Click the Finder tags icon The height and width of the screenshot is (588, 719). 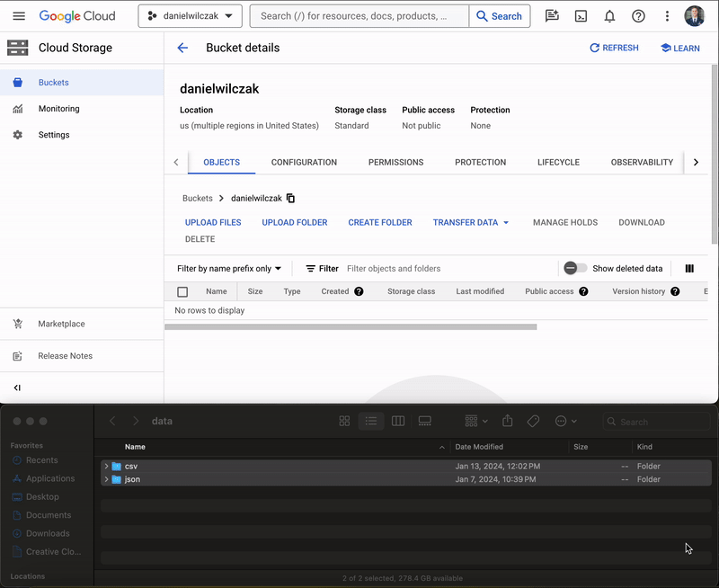533,421
